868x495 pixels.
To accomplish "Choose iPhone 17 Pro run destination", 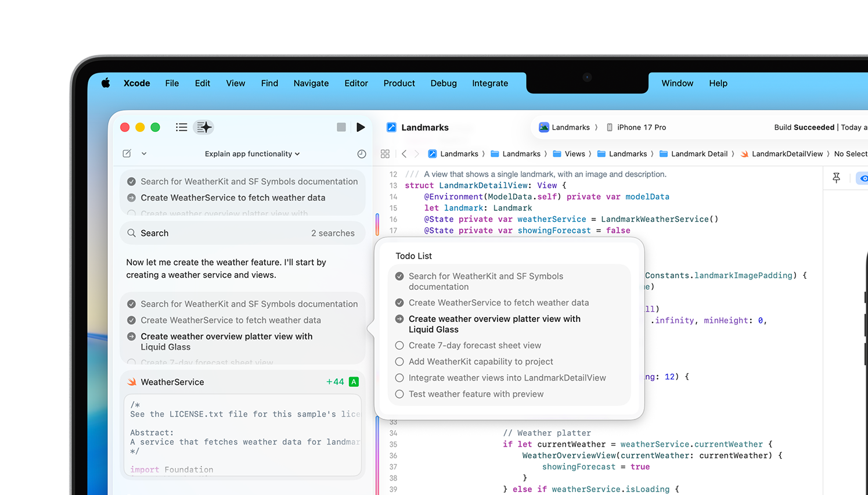I will (636, 127).
